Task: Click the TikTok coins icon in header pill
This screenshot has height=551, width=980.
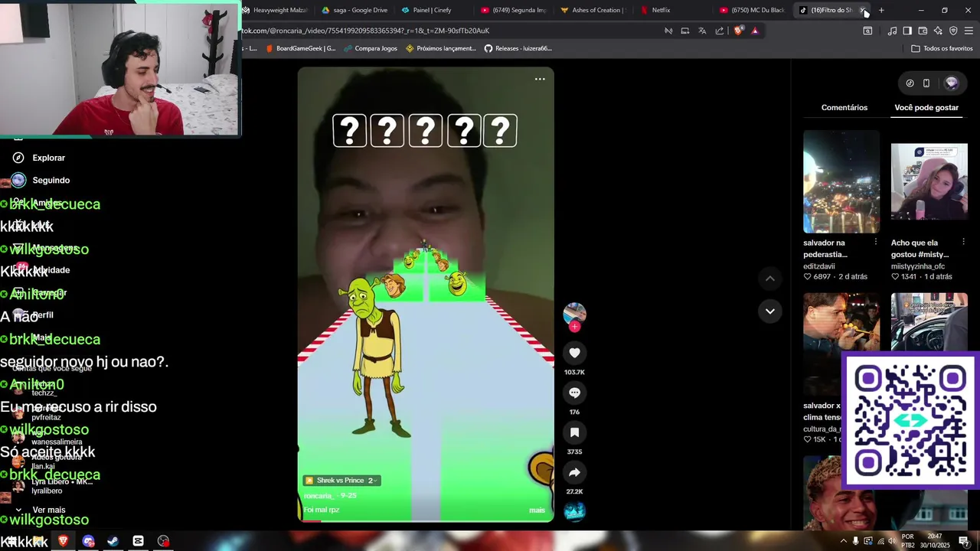Action: [x=910, y=83]
